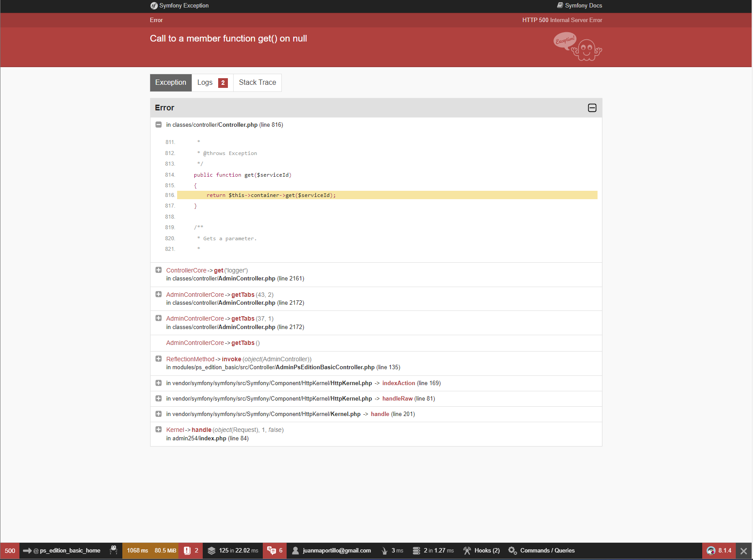Open the 80.5 MiB memory panel
Screen dimensions: 753x560
click(x=165, y=551)
